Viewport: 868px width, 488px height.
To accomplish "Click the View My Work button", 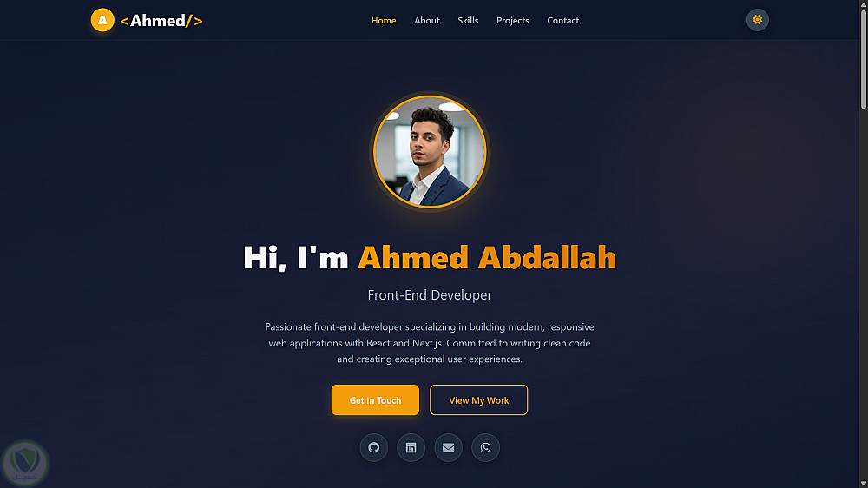I will (479, 400).
